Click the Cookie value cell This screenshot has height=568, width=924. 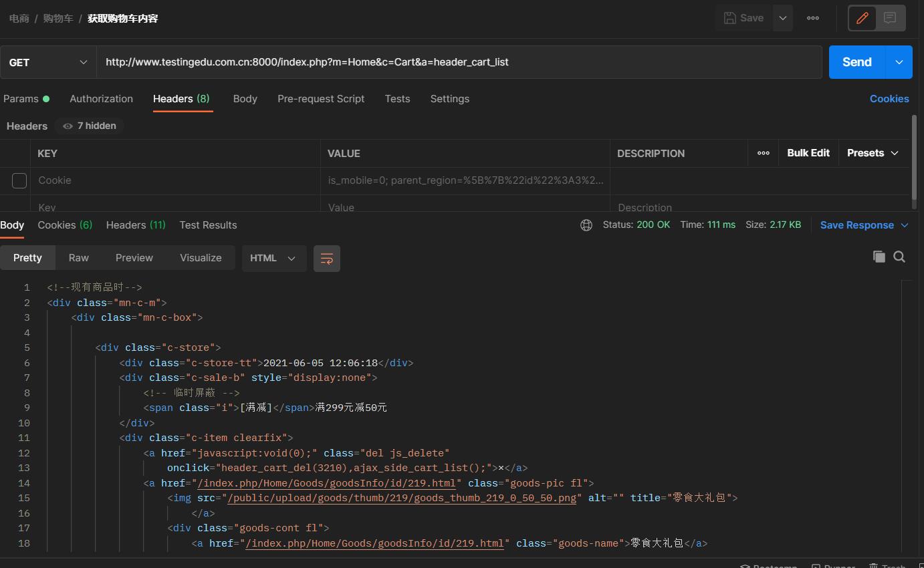coord(465,180)
